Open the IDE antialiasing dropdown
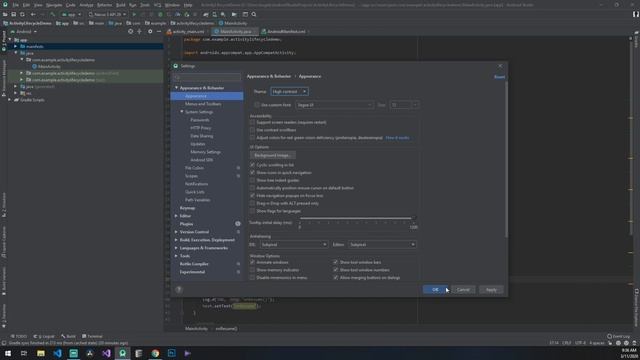The image size is (640, 360). pos(294,244)
